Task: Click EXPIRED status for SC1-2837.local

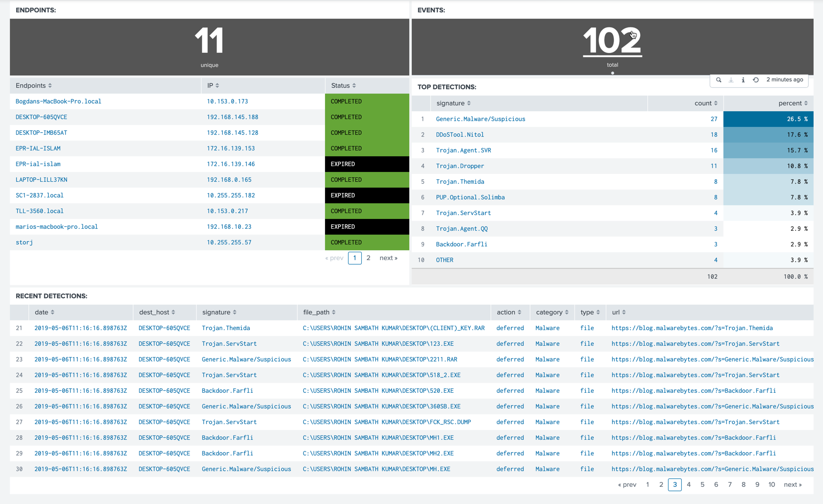Action: pyautogui.click(x=367, y=195)
